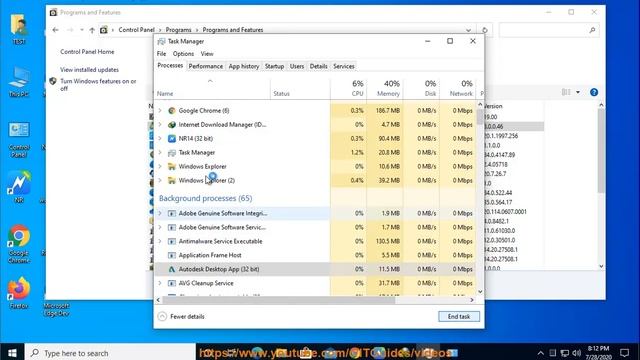
Task: Open the View menu in Task Manager
Action: pyautogui.click(x=207, y=53)
